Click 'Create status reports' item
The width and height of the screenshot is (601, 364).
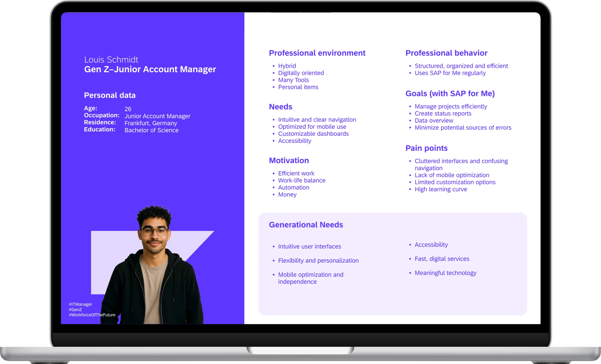click(443, 113)
